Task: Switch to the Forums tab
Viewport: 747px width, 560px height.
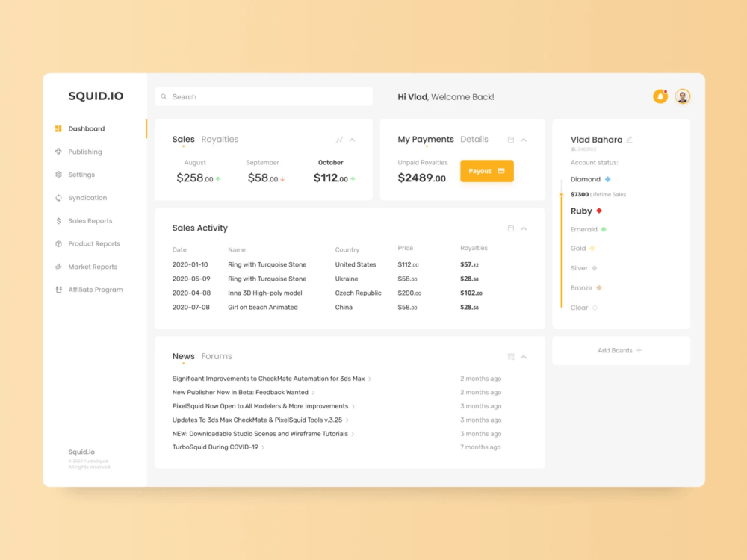Action: coord(217,356)
